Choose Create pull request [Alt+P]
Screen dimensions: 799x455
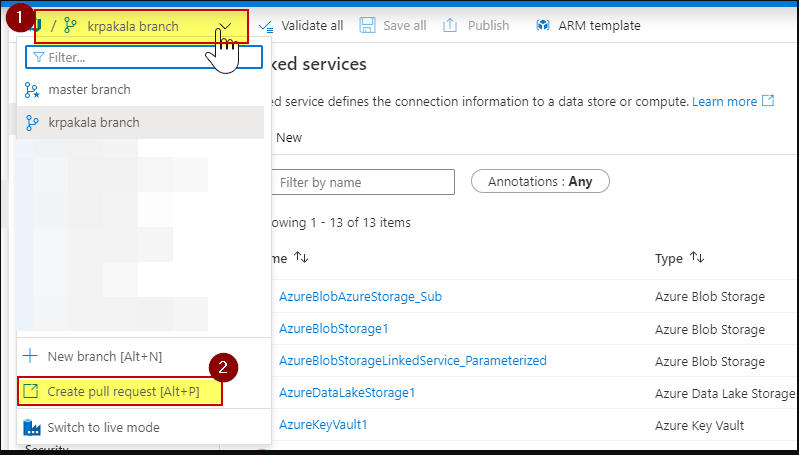[120, 391]
